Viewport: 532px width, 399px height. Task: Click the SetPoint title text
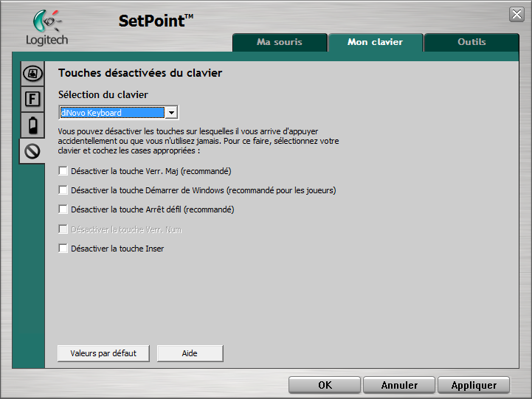click(156, 21)
